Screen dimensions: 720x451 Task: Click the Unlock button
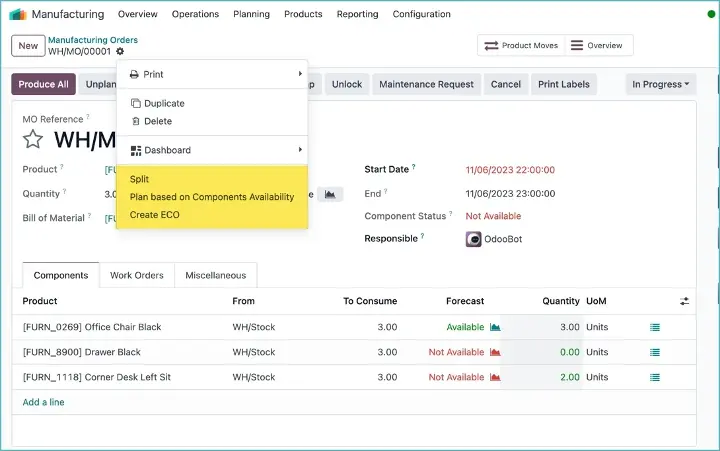(347, 85)
